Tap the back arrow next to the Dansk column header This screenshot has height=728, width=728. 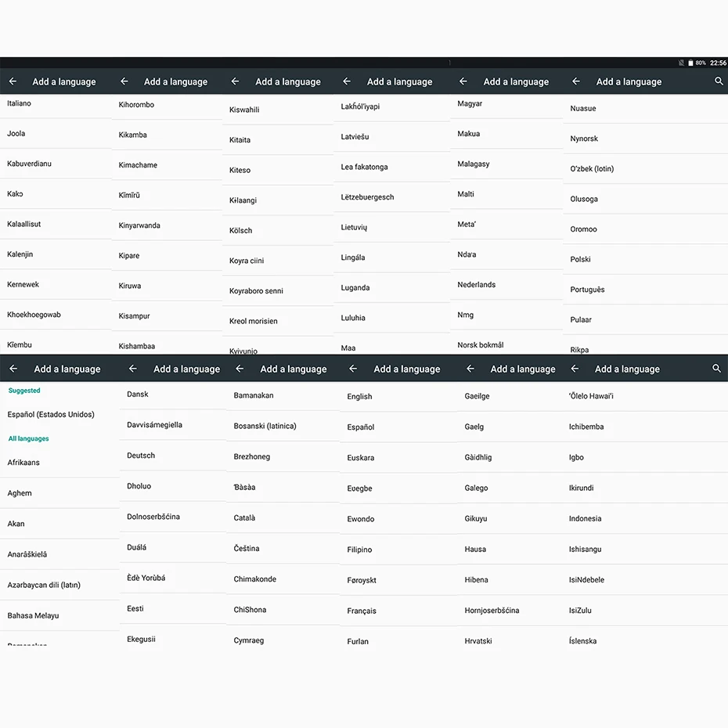point(132,369)
